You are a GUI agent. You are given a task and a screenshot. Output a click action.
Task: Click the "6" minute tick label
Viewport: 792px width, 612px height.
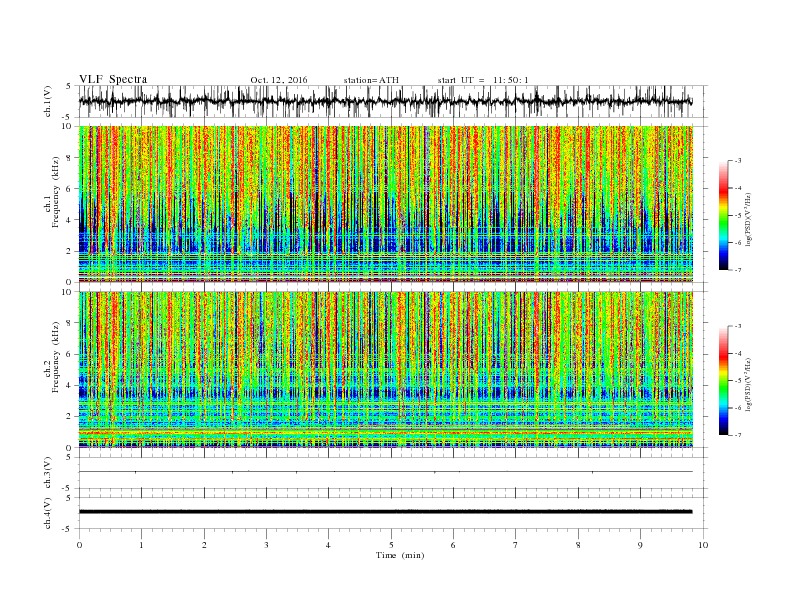453,545
